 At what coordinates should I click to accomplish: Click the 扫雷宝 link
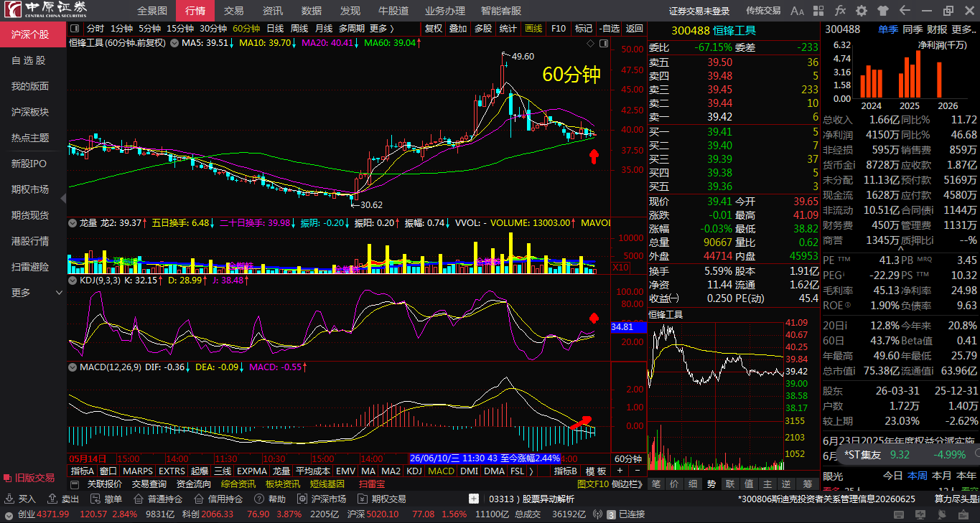(372, 484)
